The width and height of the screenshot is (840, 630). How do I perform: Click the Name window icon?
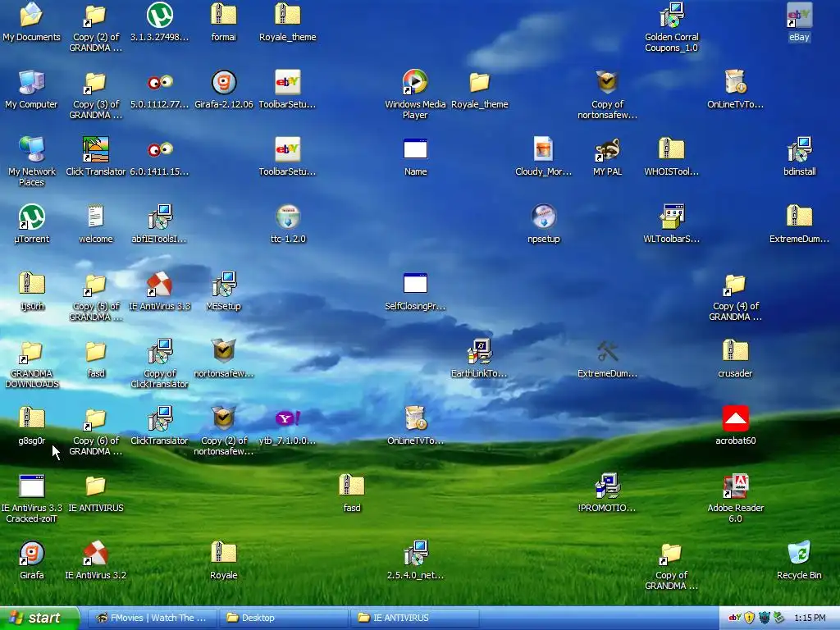[415, 149]
